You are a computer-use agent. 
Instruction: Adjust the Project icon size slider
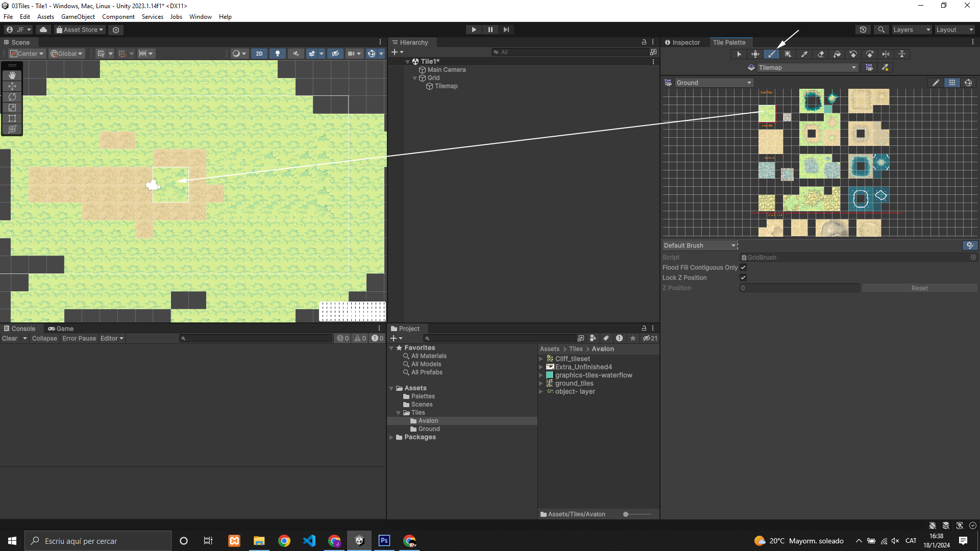[626, 514]
